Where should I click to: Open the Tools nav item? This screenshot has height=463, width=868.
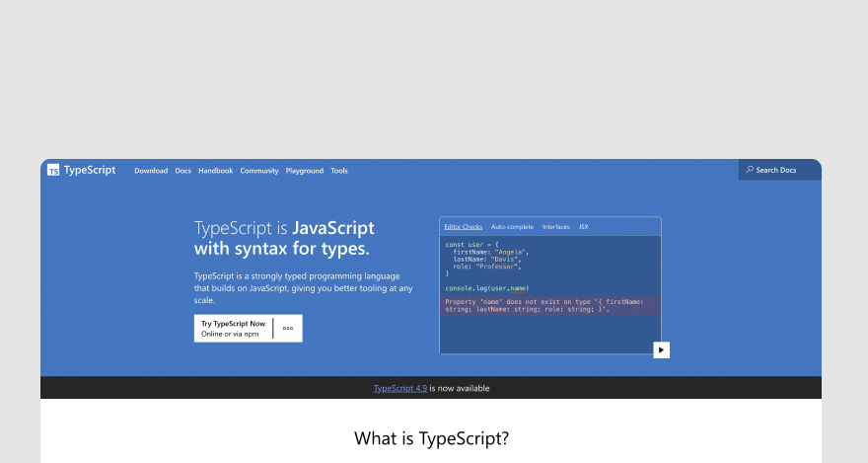tap(338, 171)
